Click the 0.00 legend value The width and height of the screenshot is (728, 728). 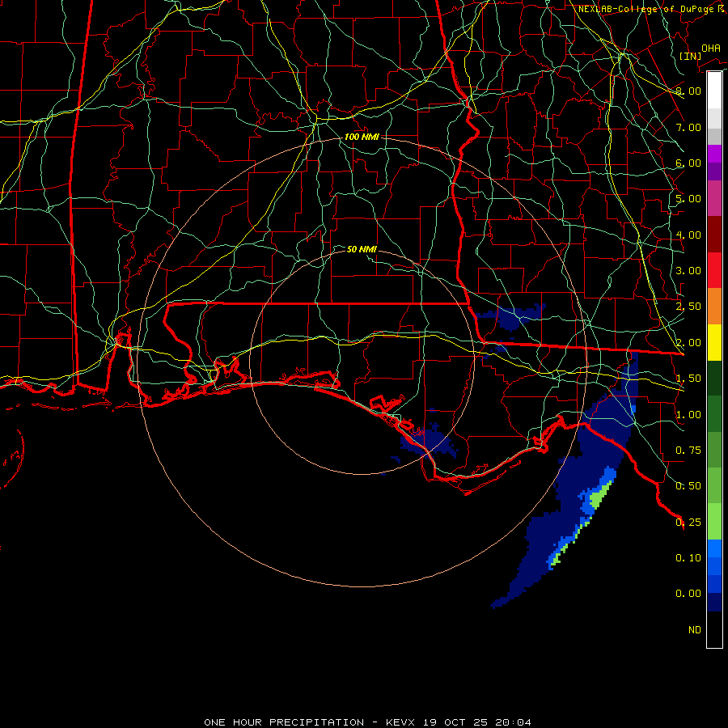pyautogui.click(x=688, y=594)
